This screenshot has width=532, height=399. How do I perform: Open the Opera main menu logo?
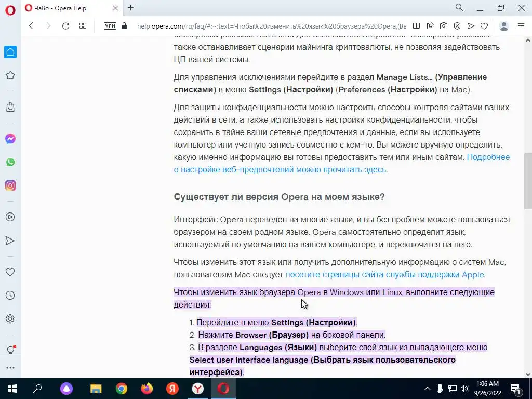click(10, 10)
